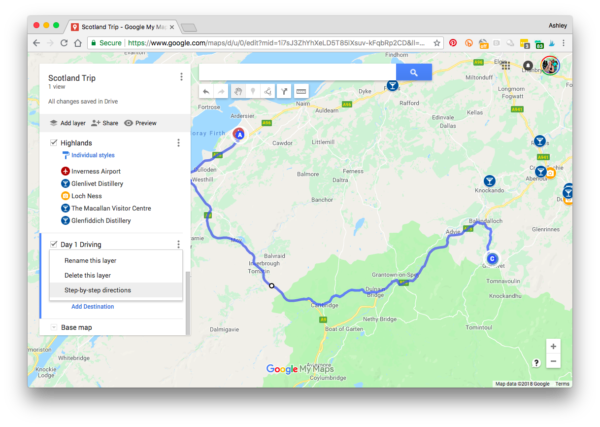Select the add directions tool
This screenshot has height=427, width=600.
284,91
